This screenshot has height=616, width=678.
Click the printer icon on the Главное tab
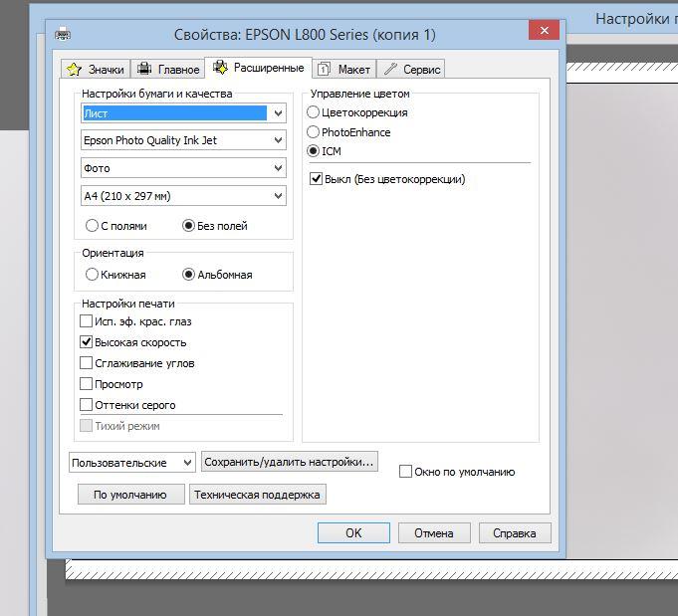click(144, 69)
